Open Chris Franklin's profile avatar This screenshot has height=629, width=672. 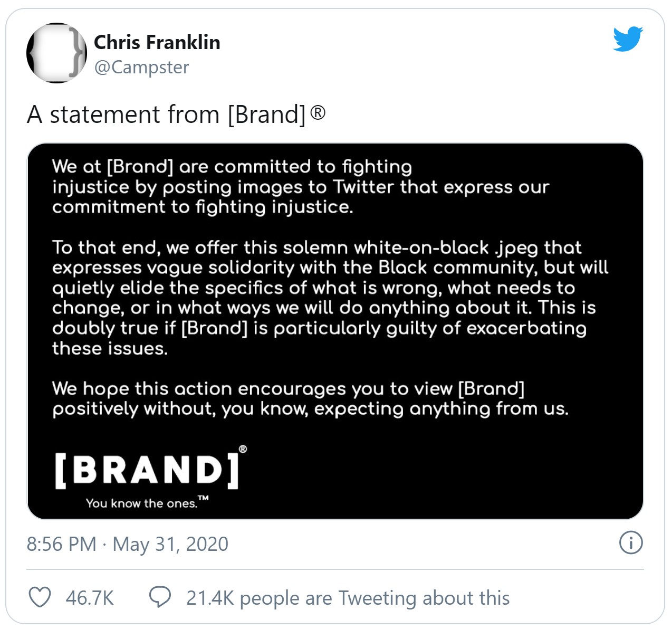click(56, 53)
